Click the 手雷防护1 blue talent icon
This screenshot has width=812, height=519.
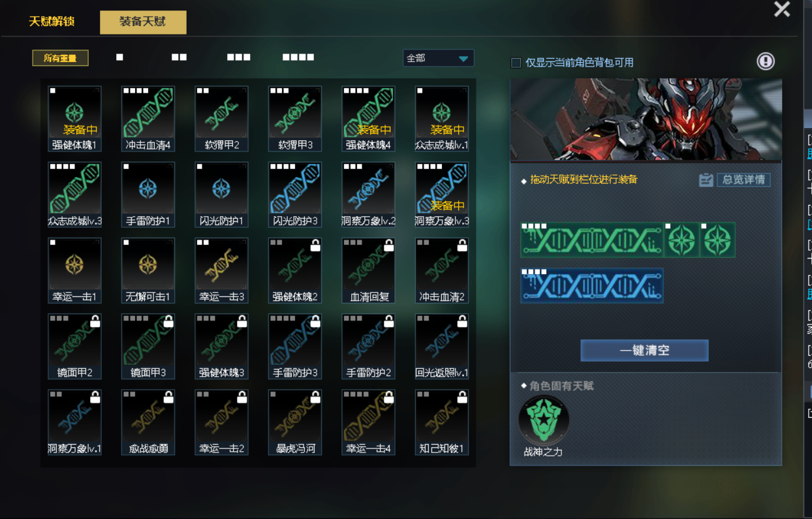(x=148, y=195)
